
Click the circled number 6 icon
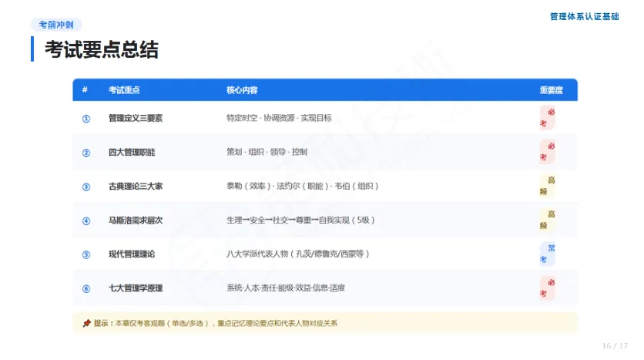[x=86, y=289]
